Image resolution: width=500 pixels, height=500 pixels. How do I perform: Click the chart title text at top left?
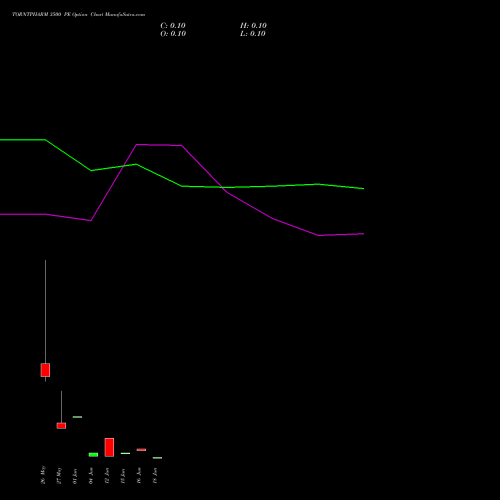78,15
